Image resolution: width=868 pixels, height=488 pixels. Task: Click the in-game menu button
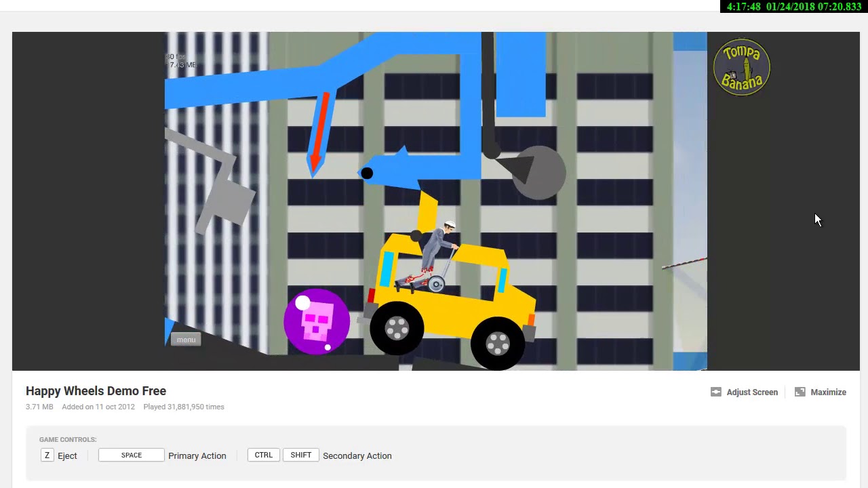[186, 340]
